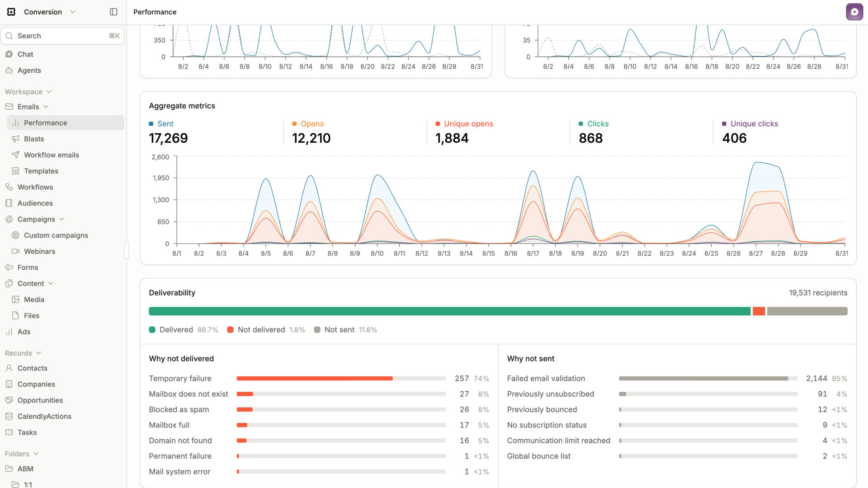Click the red Not delivered bar segment

click(x=759, y=311)
